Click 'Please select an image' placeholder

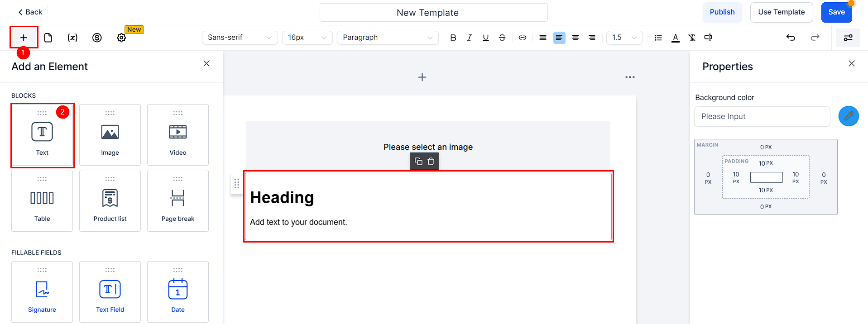(x=428, y=147)
